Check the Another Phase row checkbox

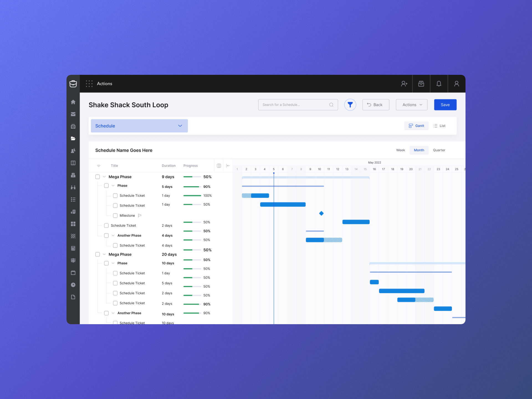click(x=106, y=235)
